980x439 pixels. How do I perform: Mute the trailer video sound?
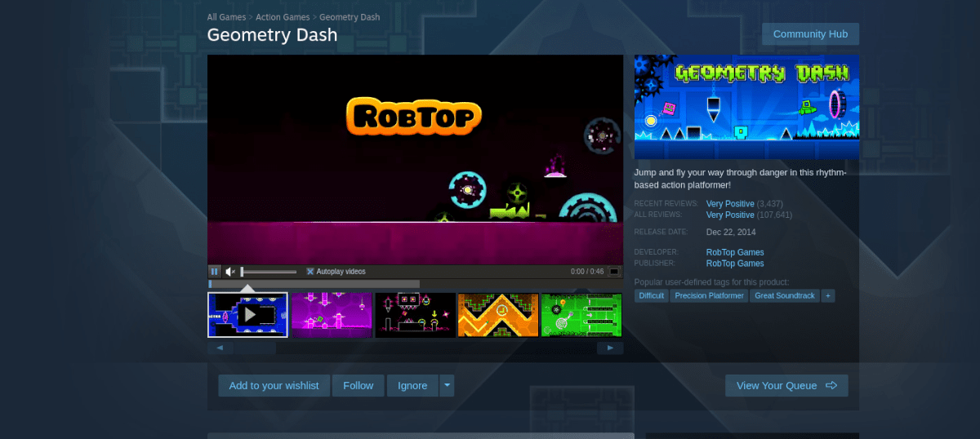tap(231, 272)
